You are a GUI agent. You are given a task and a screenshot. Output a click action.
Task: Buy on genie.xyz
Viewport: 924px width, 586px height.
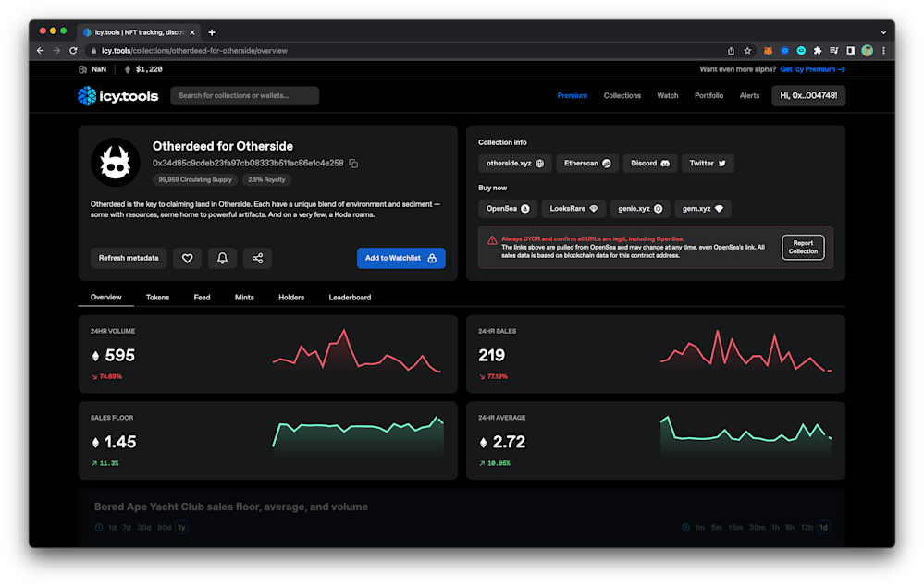[640, 209]
